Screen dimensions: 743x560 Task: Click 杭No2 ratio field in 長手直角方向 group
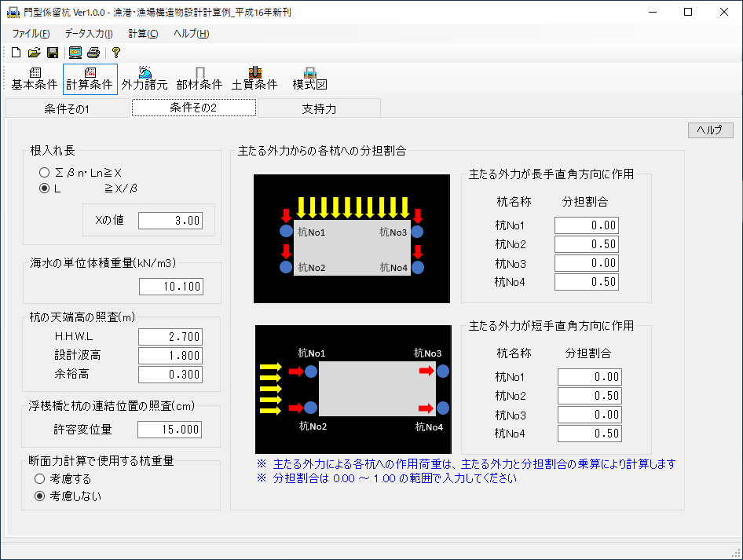587,244
